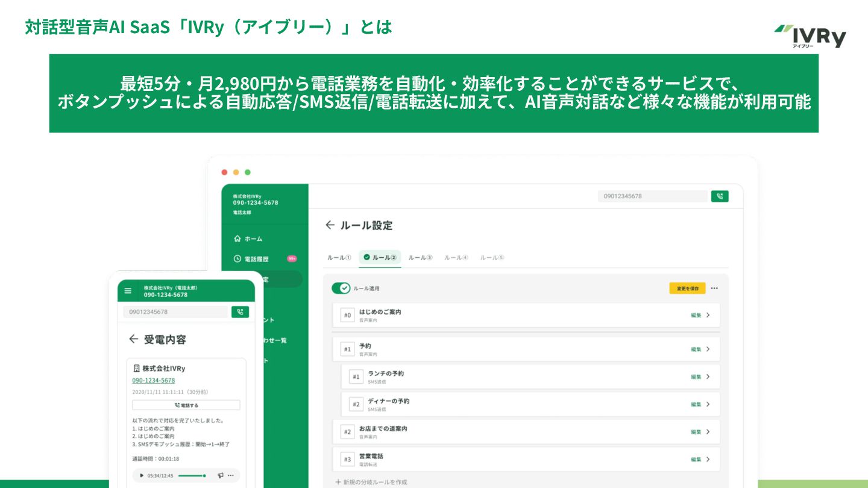Click the audio player progress slider
The width and height of the screenshot is (868, 488).
tap(192, 475)
